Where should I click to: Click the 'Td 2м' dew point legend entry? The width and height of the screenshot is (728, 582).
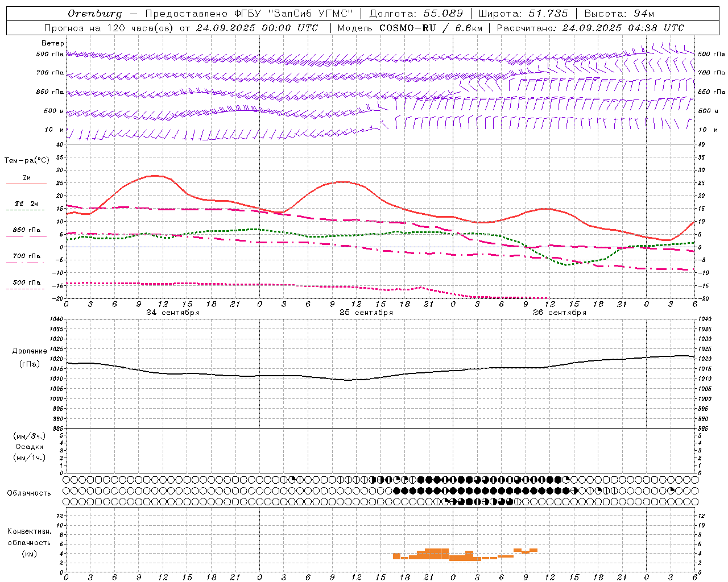pyautogui.click(x=27, y=203)
